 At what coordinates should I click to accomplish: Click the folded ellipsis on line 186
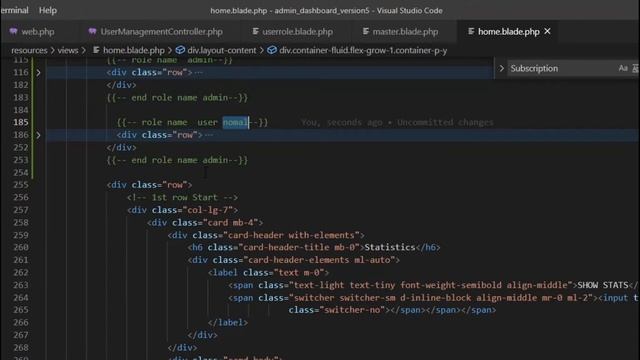click(x=209, y=135)
